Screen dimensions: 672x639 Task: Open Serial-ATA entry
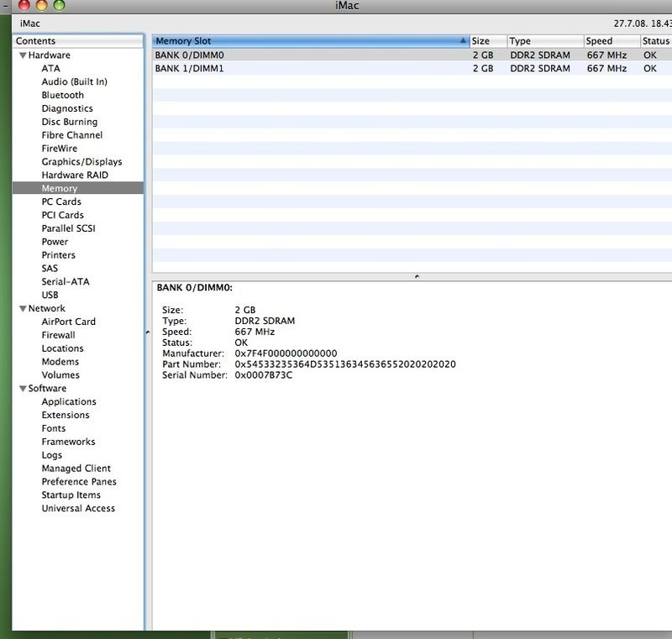[66, 281]
